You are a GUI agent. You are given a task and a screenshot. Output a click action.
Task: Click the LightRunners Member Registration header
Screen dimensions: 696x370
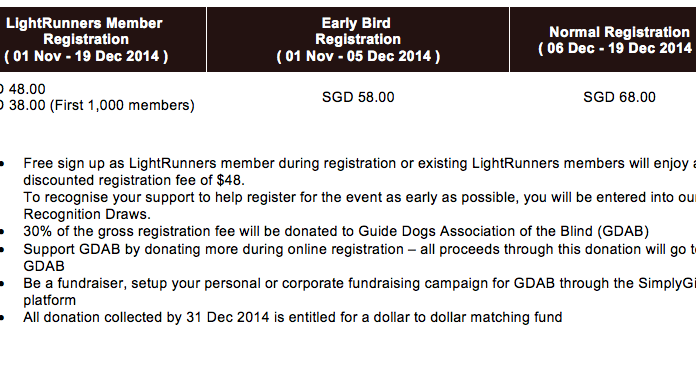tap(84, 39)
